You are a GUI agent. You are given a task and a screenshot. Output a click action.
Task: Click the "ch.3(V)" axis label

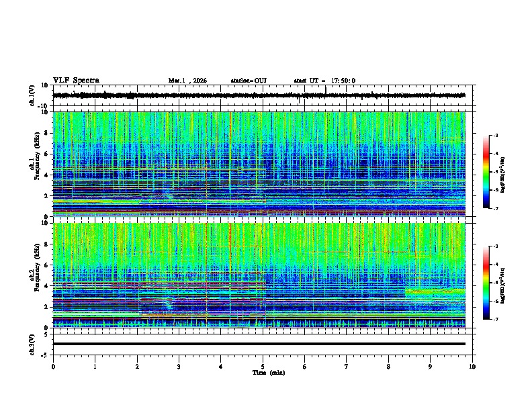[32, 345]
